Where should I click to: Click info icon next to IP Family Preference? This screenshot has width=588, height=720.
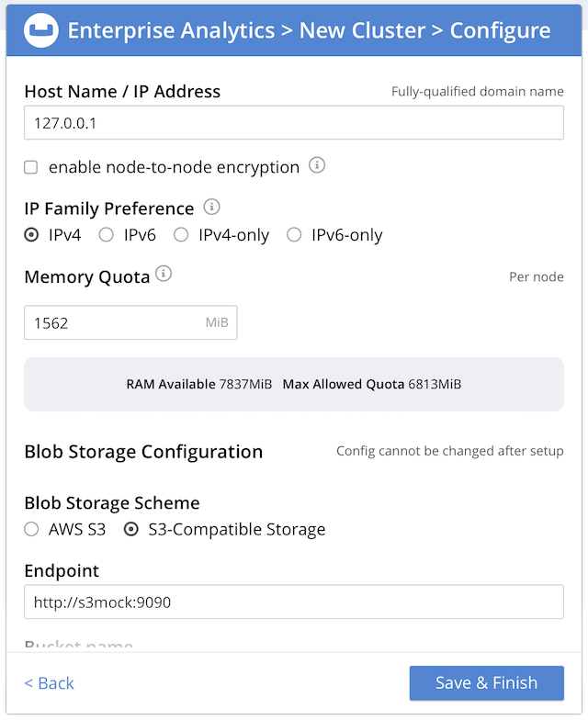click(211, 207)
